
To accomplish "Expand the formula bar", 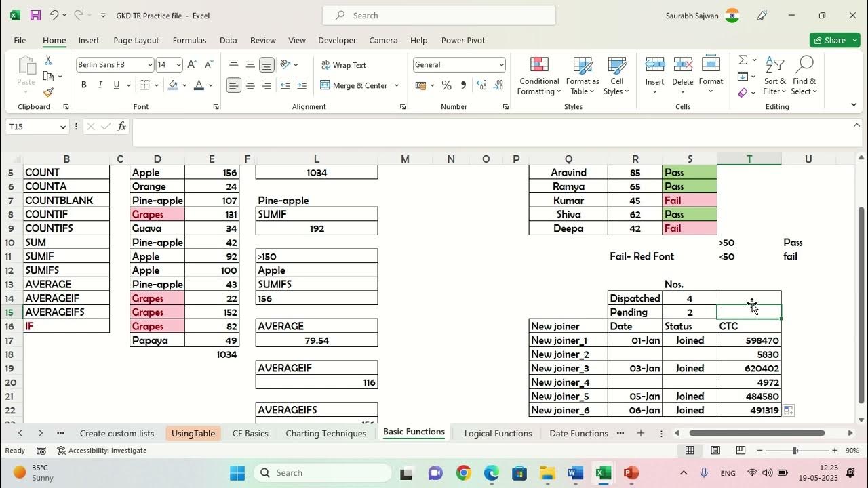I will (x=857, y=126).
